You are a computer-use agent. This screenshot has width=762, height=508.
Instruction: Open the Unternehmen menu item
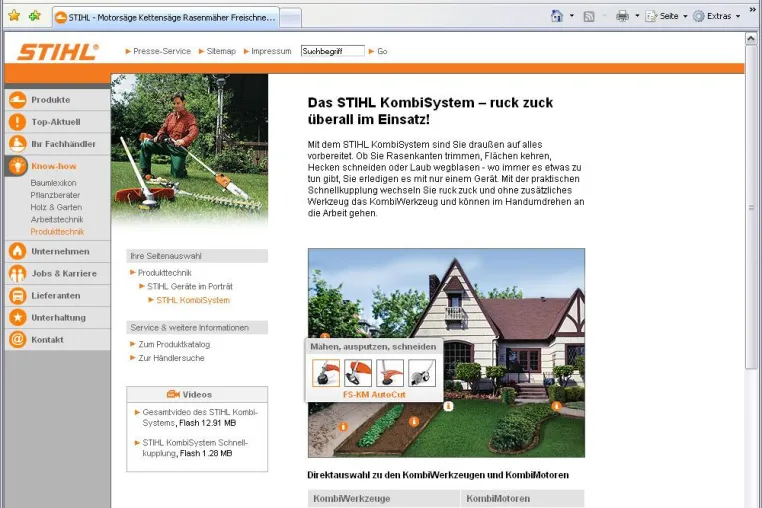click(58, 251)
